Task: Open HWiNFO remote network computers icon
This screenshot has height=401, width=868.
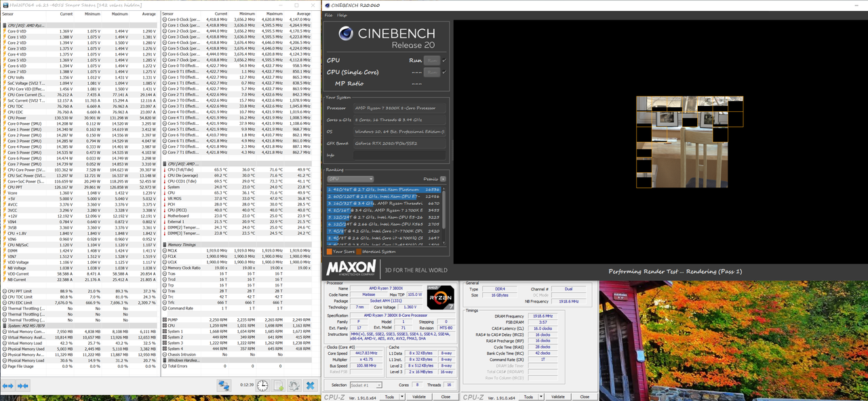Action: click(x=224, y=385)
